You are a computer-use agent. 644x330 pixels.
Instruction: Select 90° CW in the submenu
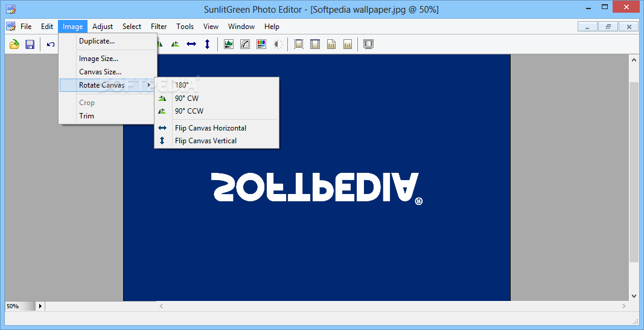217,99
